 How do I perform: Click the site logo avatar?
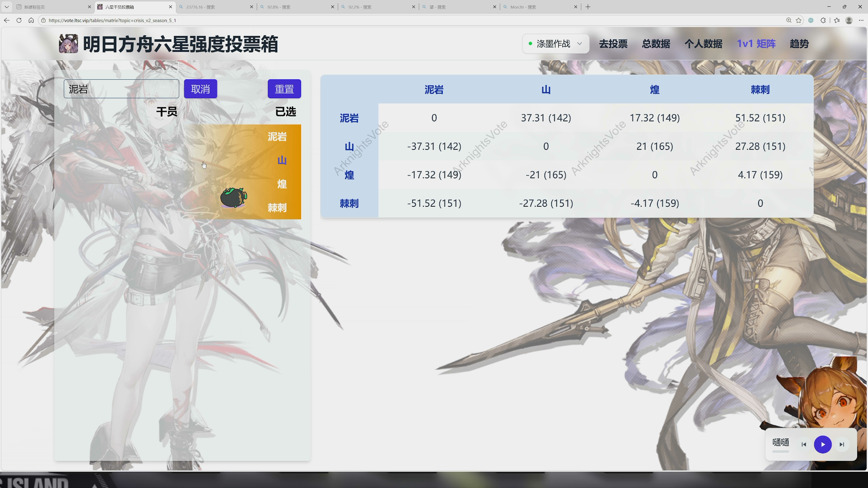point(68,44)
